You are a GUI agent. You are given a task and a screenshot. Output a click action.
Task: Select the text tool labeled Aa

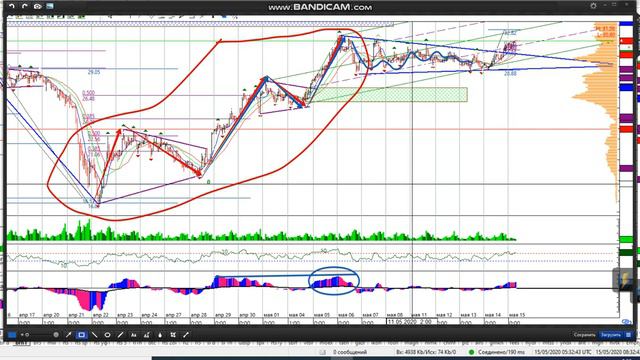133,335
